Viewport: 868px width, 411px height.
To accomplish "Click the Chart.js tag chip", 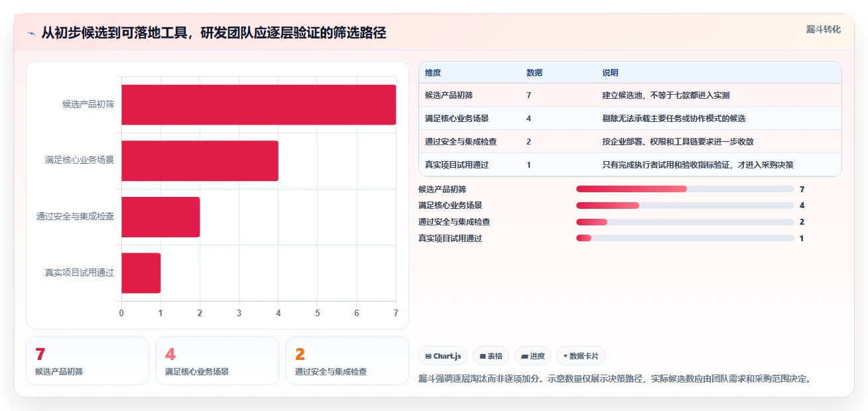I will coord(443,356).
